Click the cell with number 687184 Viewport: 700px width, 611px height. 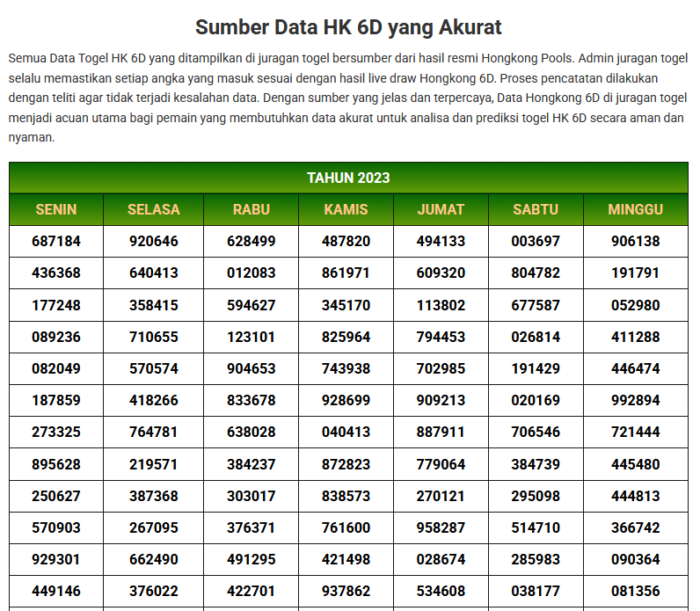click(56, 241)
